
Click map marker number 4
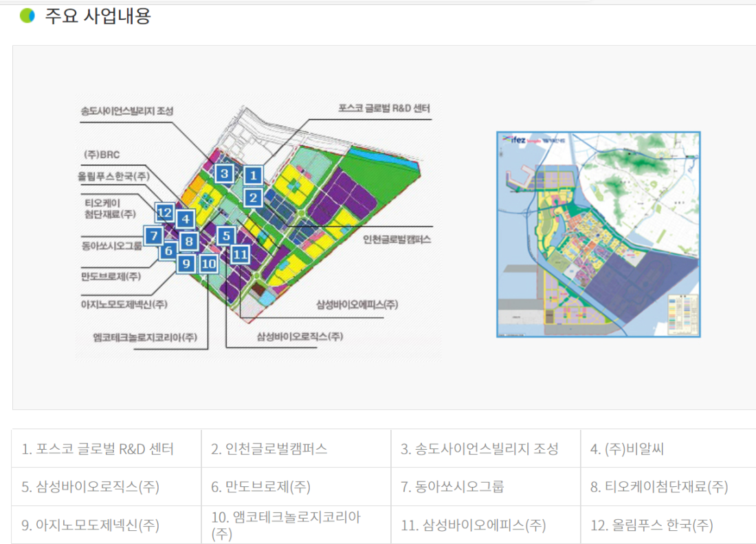coord(186,219)
